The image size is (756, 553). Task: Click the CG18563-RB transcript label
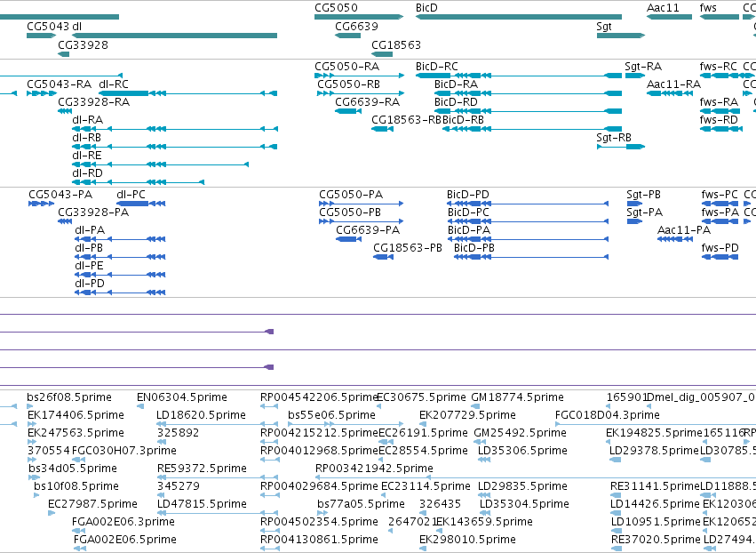406,120
